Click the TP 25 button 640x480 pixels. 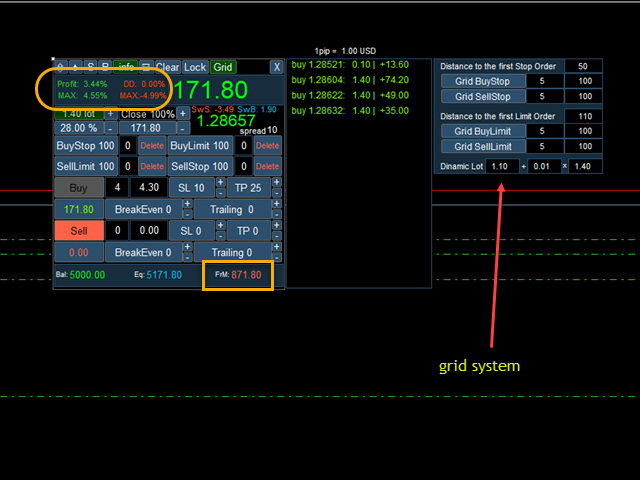248,188
